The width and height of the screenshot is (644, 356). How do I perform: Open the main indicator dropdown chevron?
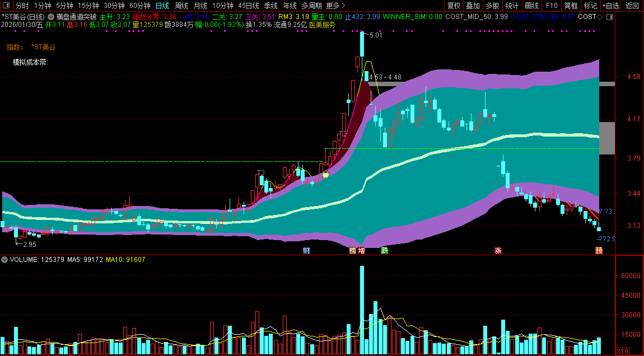51,17
